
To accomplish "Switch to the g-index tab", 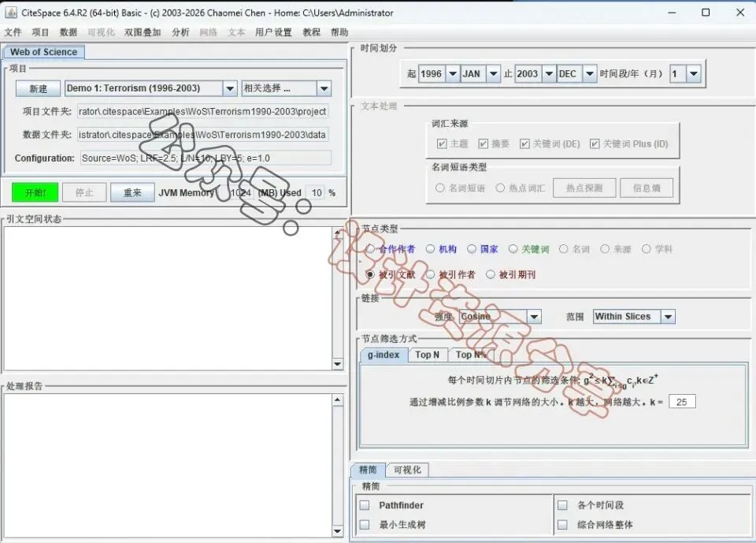I will coord(384,355).
